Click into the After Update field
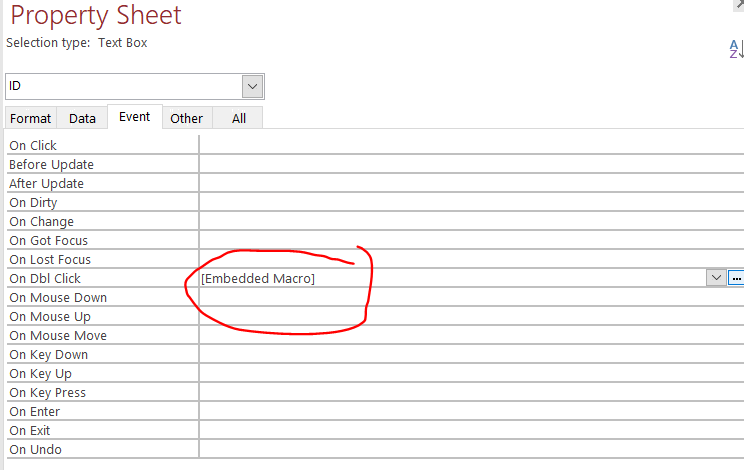 click(x=470, y=183)
